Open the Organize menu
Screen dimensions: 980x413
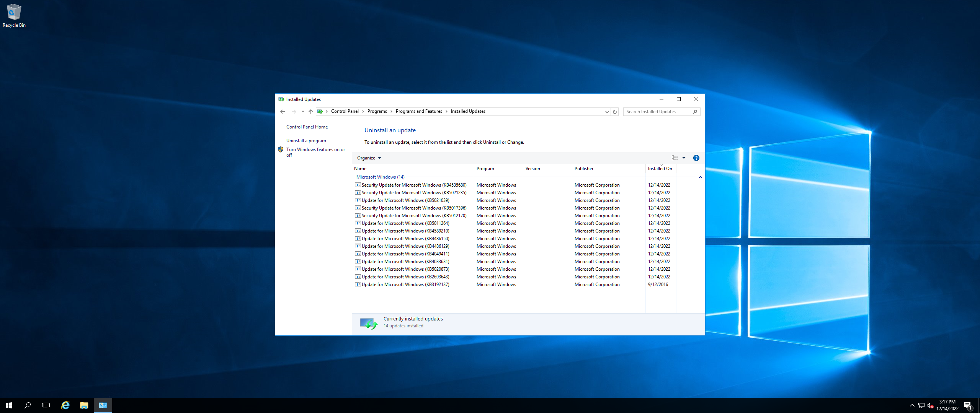(369, 158)
